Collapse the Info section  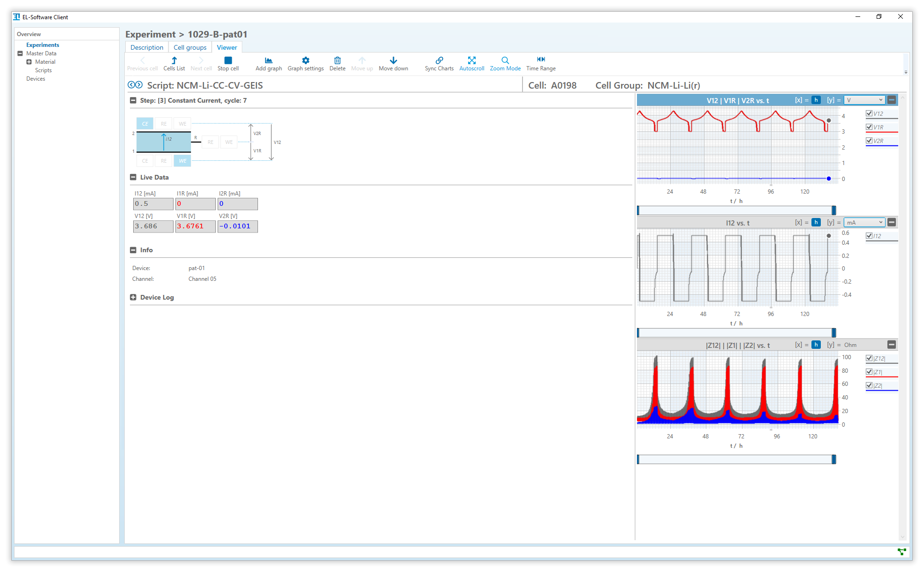pos(133,250)
